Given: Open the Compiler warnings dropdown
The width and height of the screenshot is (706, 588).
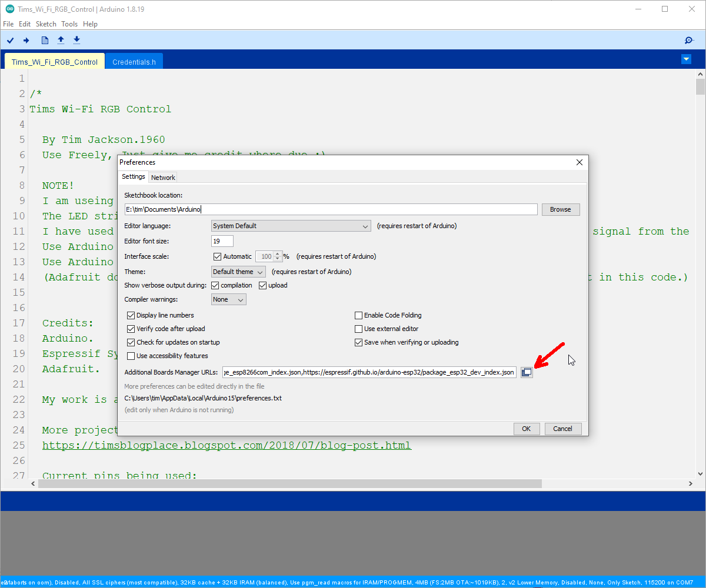Looking at the screenshot, I should [x=228, y=299].
